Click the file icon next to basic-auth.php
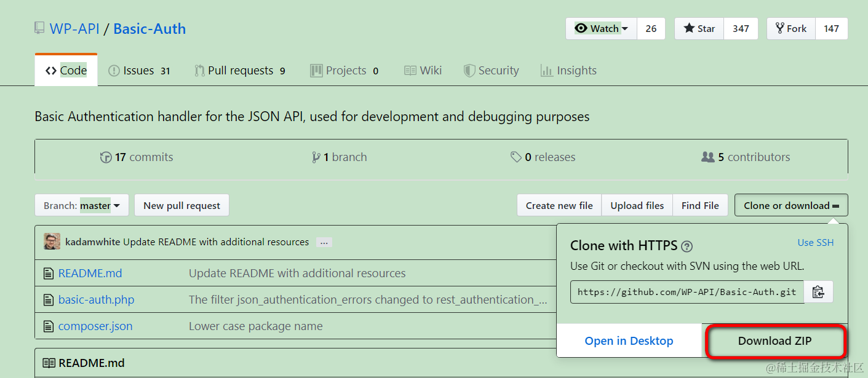This screenshot has height=378, width=868. [48, 300]
